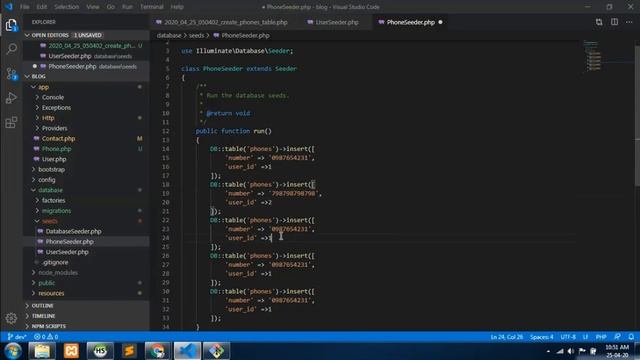Open the Edit menu
Image resolution: width=640 pixels, height=360 pixels.
41,7
